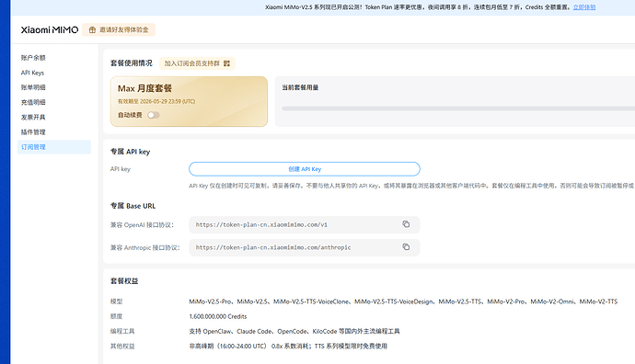Click the token-plan-cn.xiaomimimo.com/v1 URL field
The width and height of the screenshot is (635, 364).
(x=304, y=224)
